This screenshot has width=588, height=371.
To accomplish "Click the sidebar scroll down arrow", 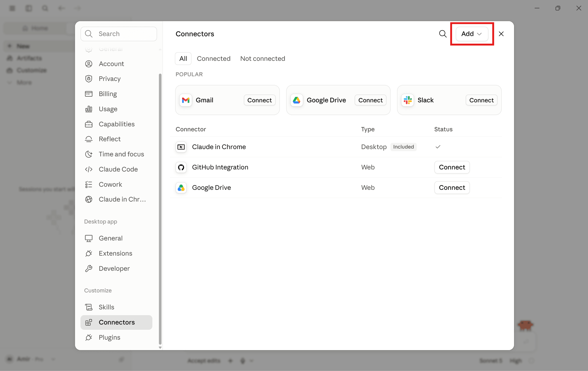I will [x=160, y=348].
